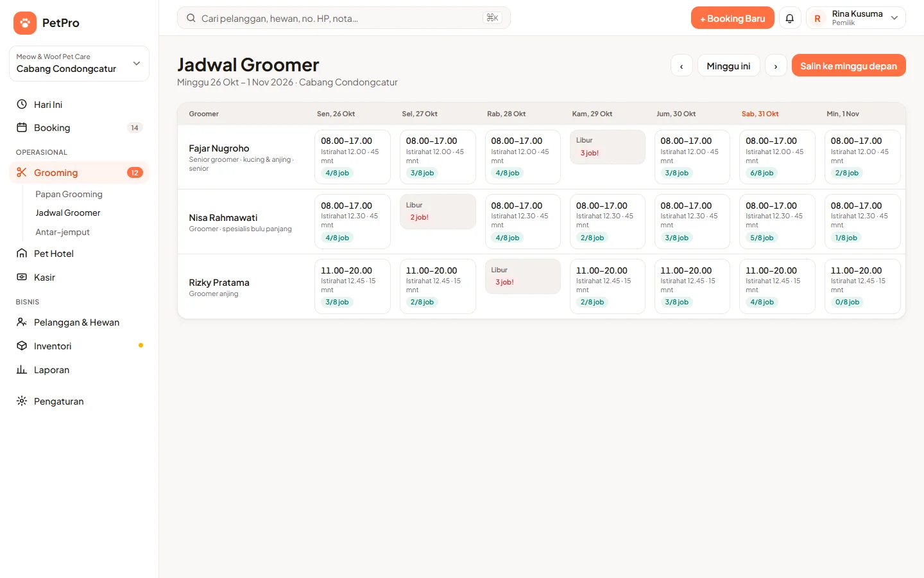Click the Kasir cash icon
924x578 pixels.
(x=22, y=277)
